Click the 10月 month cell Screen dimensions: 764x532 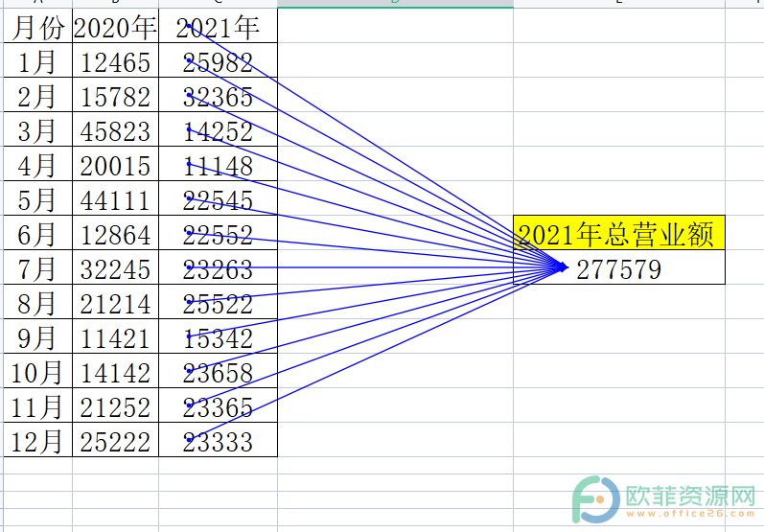(38, 371)
